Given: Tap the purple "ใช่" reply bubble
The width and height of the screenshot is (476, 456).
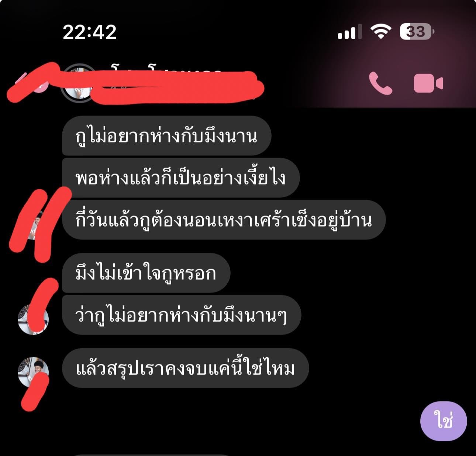Looking at the screenshot, I should click(x=444, y=421).
